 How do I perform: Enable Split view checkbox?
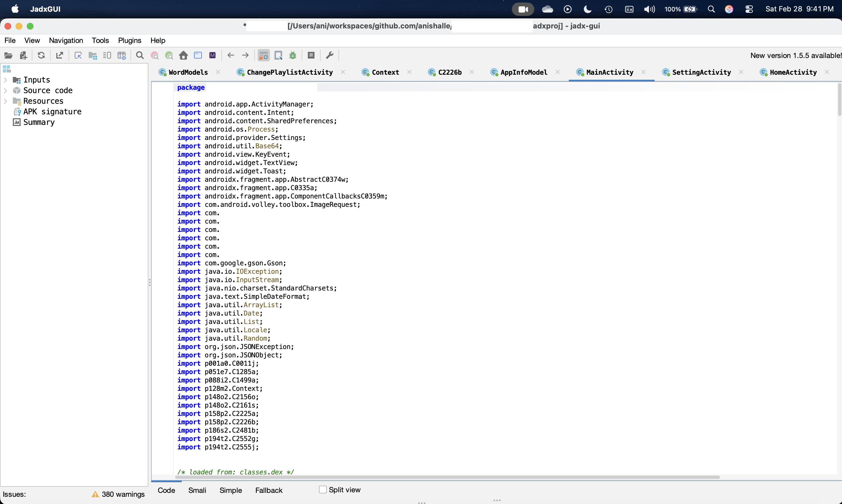(323, 490)
